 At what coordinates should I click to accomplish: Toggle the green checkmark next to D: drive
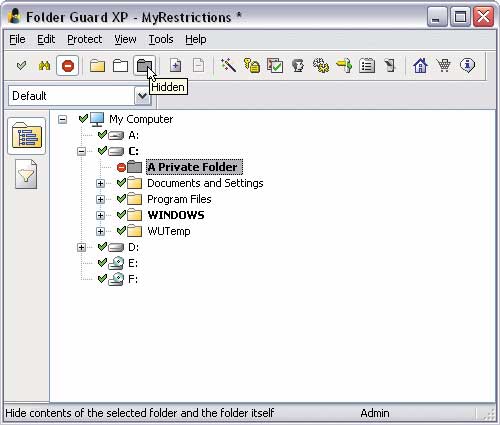102,246
